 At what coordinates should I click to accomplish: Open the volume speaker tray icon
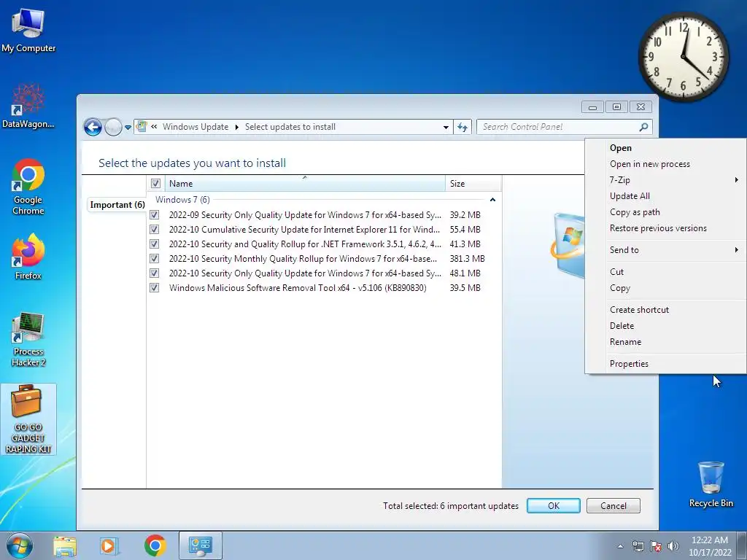[673, 546]
